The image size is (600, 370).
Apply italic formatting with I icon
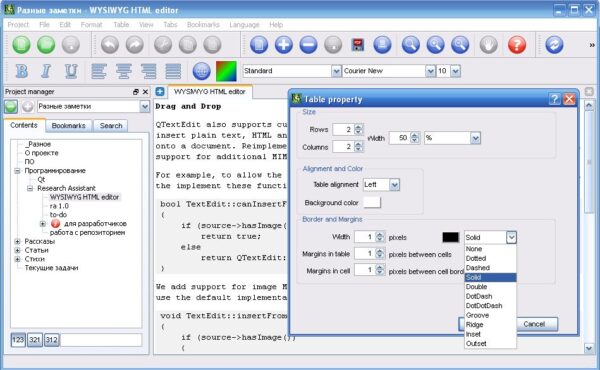click(x=46, y=71)
